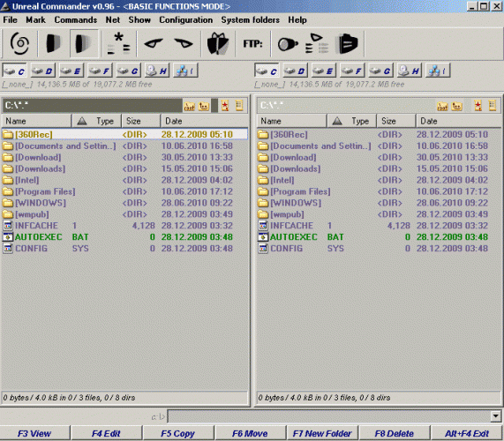The image size is (504, 441).
Task: Open the Configuration menu
Action: [x=185, y=20]
